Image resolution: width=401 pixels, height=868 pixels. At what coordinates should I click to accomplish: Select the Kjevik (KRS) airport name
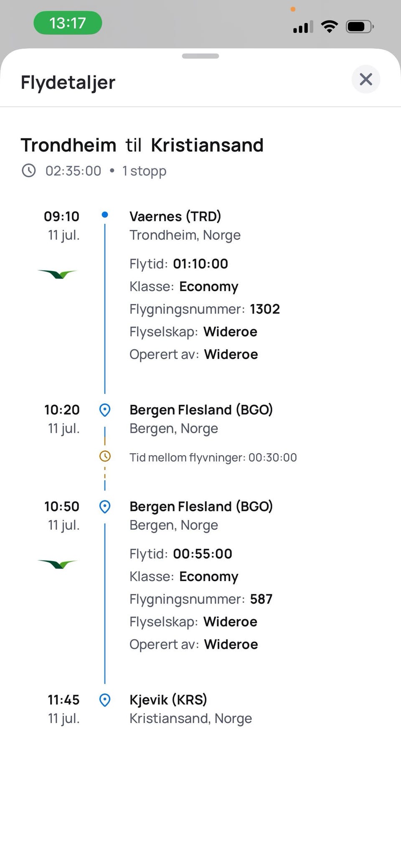point(168,700)
